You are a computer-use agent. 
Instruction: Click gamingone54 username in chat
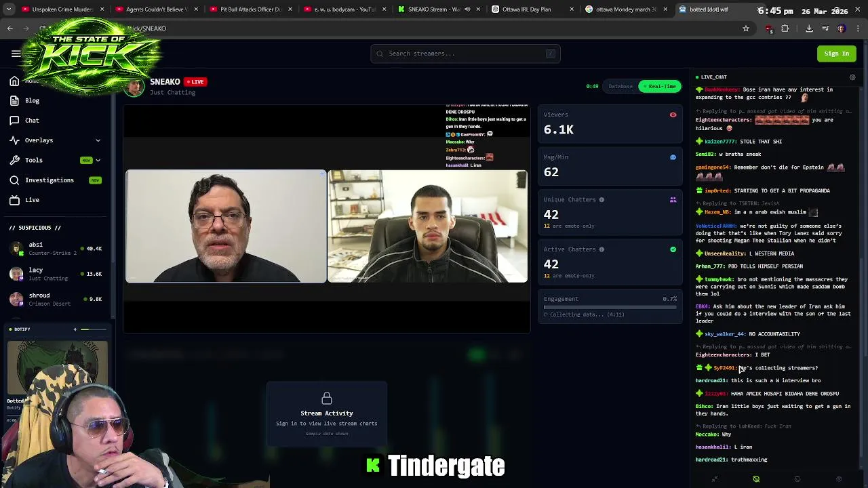tap(713, 167)
